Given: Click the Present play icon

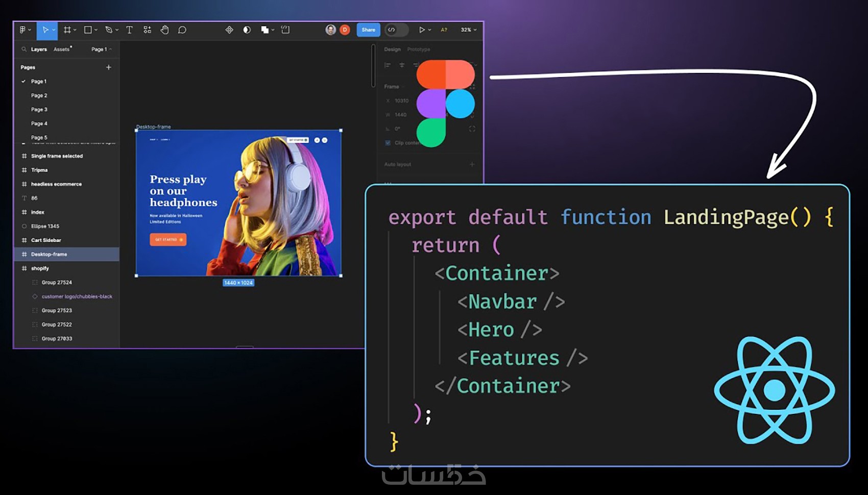Looking at the screenshot, I should click(x=422, y=30).
